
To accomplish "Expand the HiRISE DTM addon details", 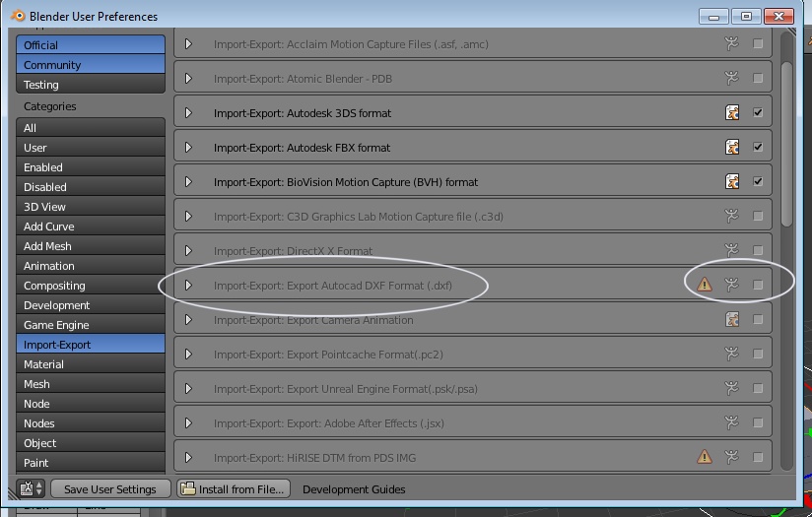I will point(188,458).
